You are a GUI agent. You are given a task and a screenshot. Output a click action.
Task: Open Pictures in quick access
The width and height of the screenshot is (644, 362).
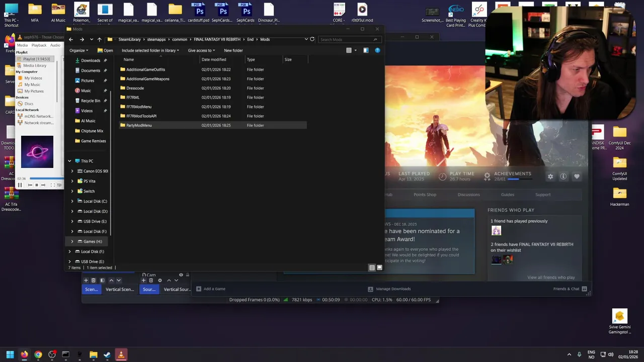click(88, 80)
